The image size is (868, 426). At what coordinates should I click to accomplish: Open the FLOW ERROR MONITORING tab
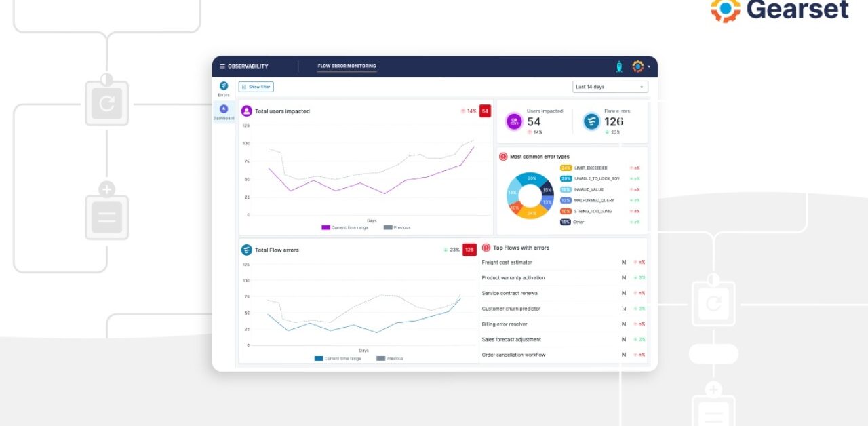coord(347,66)
